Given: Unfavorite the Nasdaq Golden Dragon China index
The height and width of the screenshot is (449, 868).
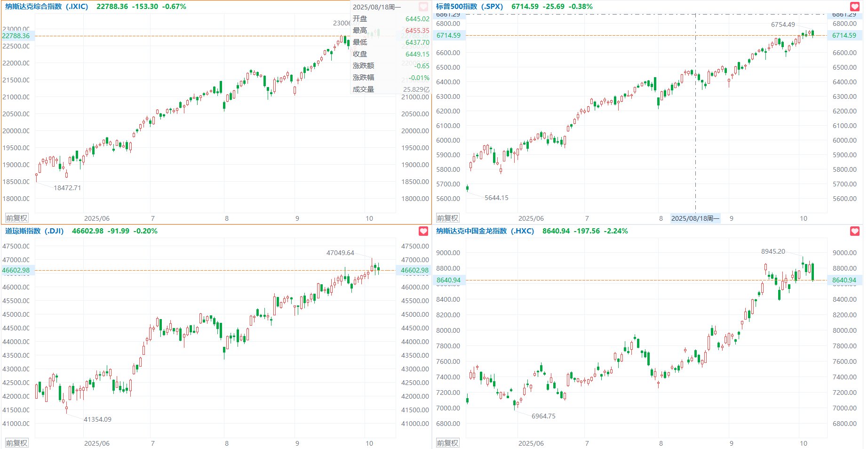Looking at the screenshot, I should (855, 231).
